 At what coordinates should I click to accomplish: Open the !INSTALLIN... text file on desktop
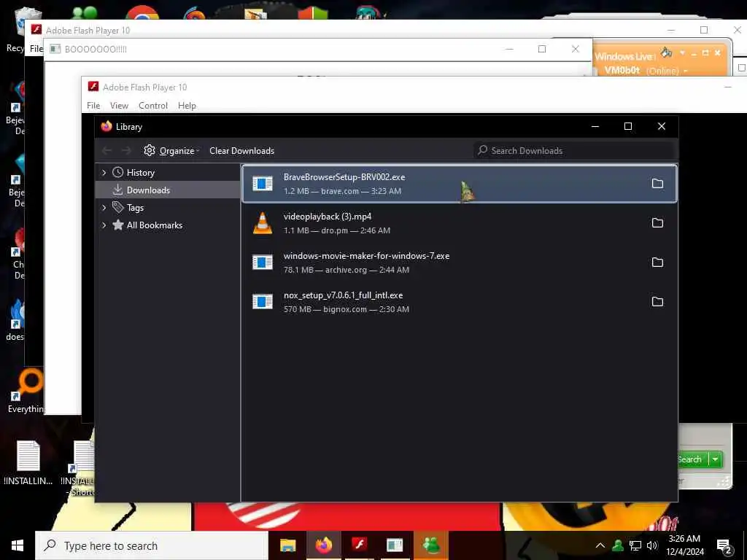pos(28,462)
